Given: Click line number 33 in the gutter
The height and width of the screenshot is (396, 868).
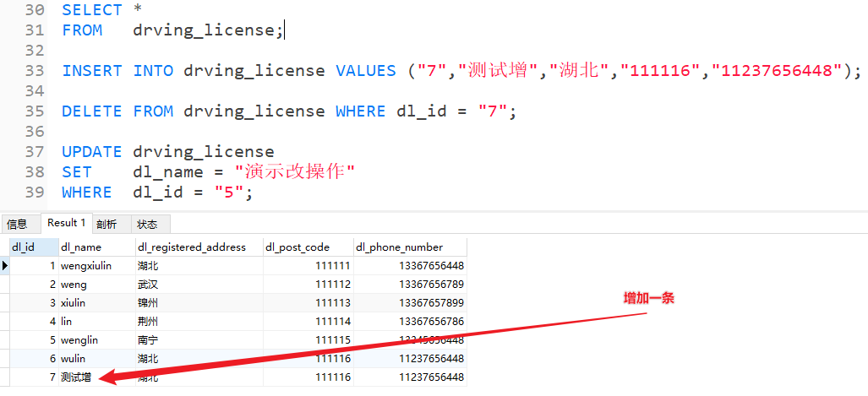Looking at the screenshot, I should click(35, 71).
